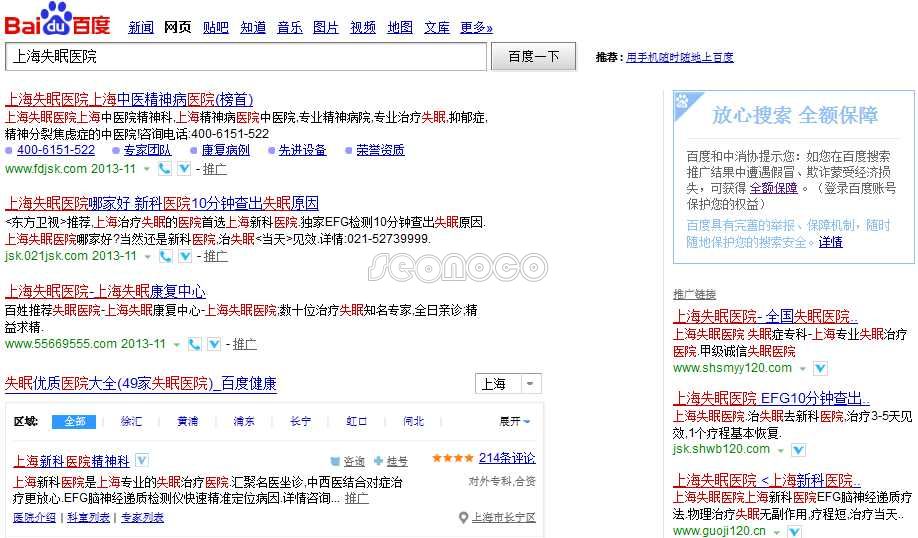Screen dimensions: 918x538
Task: Click the 咨询 consultation icon link
Action: tap(348, 461)
